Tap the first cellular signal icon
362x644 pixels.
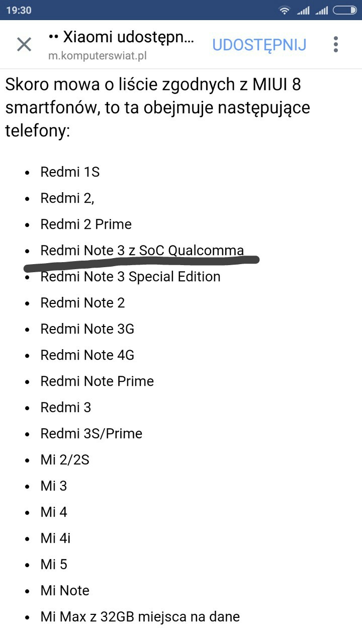click(303, 10)
